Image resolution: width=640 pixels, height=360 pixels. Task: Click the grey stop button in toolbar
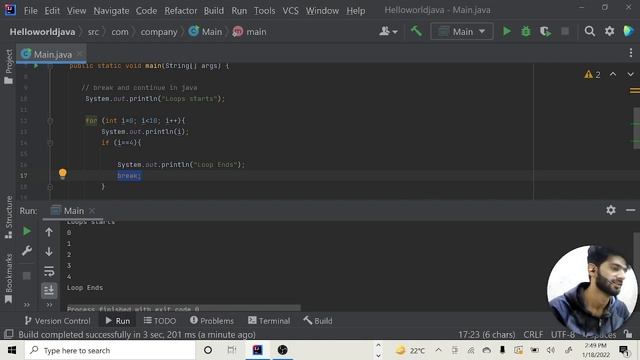[x=565, y=31]
